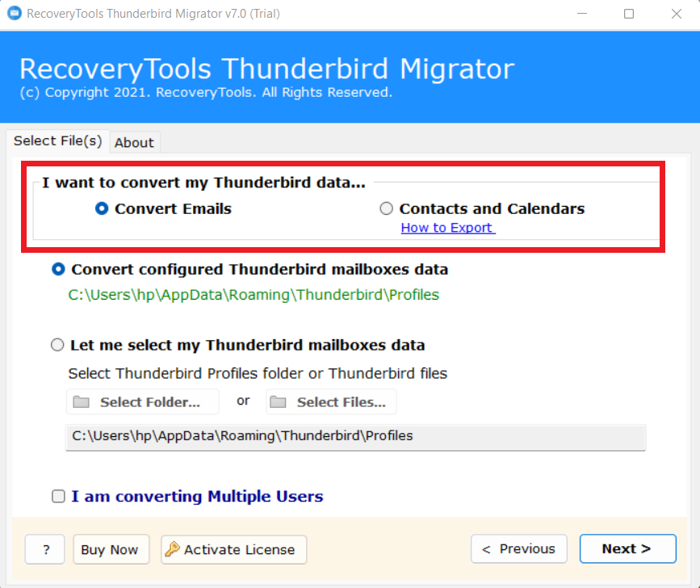Choose Let me select my Thunderbird mailboxes data

(x=57, y=345)
